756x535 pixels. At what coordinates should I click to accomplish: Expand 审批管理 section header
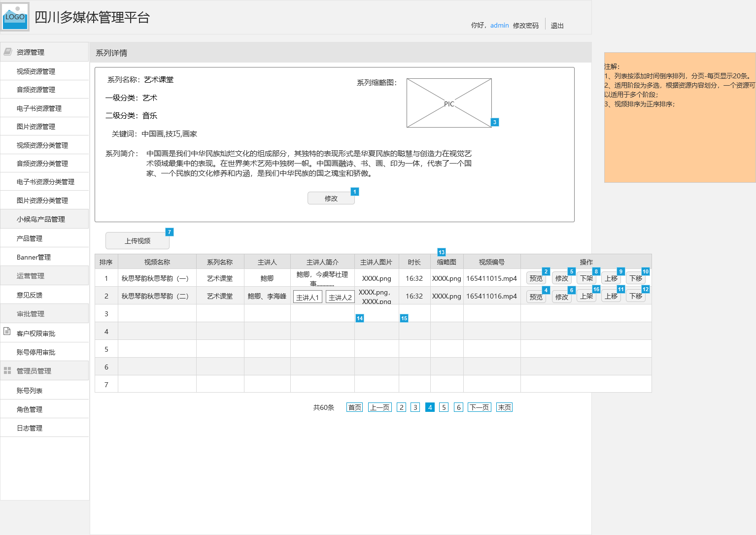coord(44,313)
